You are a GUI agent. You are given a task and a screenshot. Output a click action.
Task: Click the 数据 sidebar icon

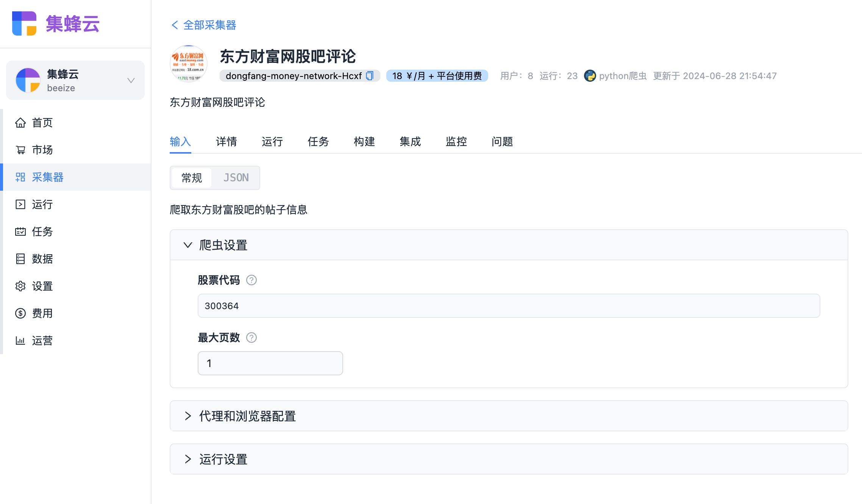click(20, 259)
